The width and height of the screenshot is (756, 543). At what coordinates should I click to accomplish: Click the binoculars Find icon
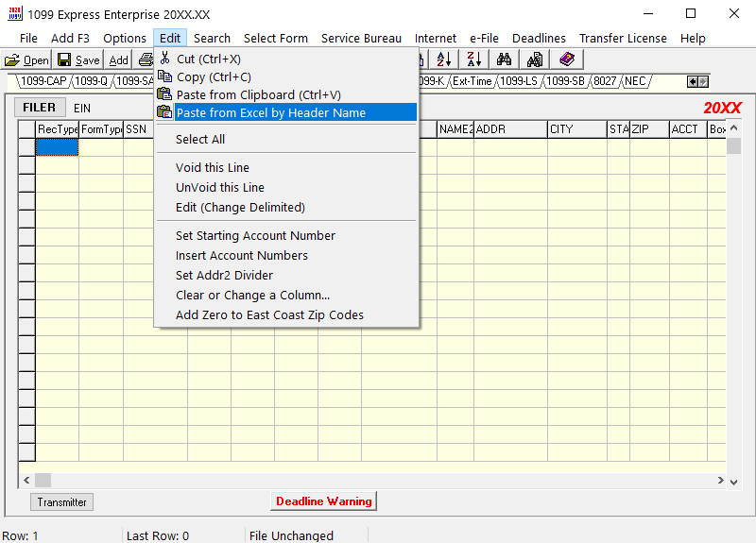(505, 59)
